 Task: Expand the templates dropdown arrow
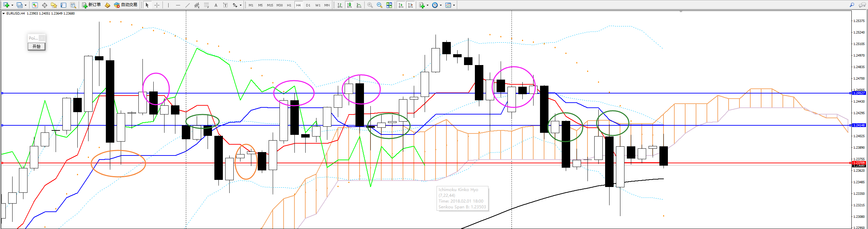click(454, 5)
